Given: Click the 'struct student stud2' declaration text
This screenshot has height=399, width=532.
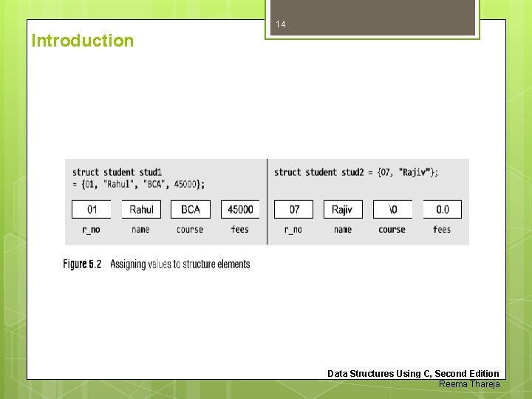Looking at the screenshot, I should (x=356, y=172).
